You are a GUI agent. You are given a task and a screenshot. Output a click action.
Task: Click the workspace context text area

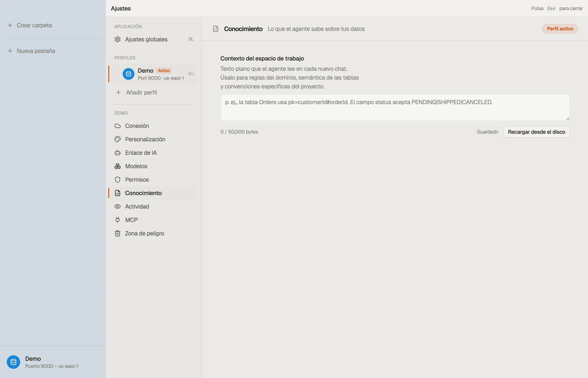pyautogui.click(x=395, y=108)
